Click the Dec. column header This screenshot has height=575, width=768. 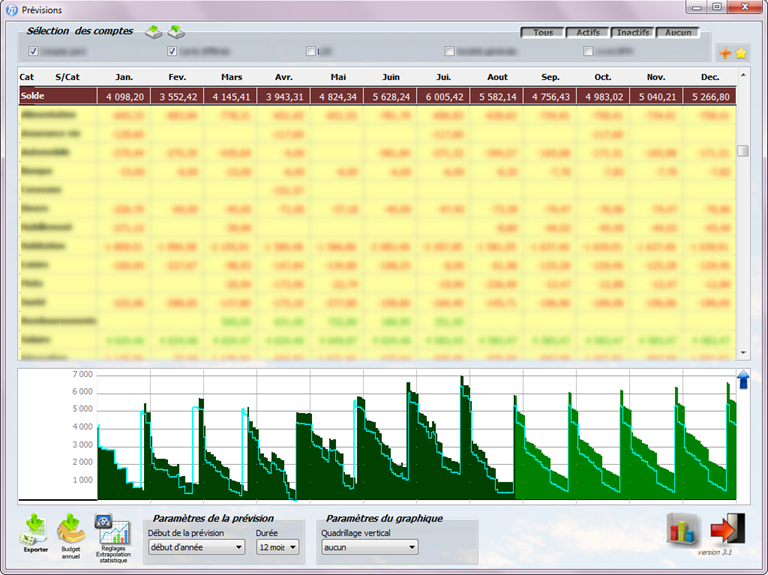pos(710,77)
